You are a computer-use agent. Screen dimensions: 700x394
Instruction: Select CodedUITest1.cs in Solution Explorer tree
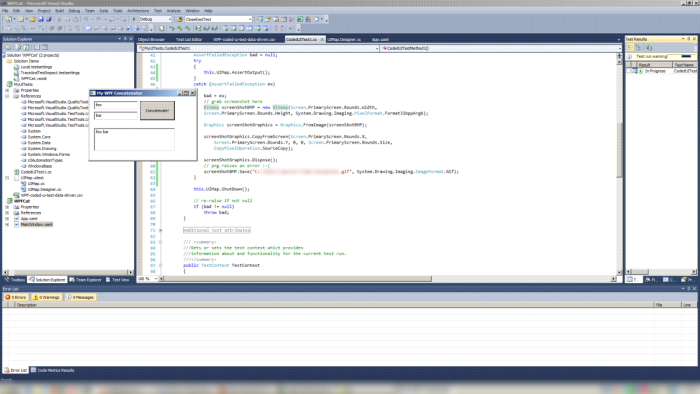[x=36, y=172]
